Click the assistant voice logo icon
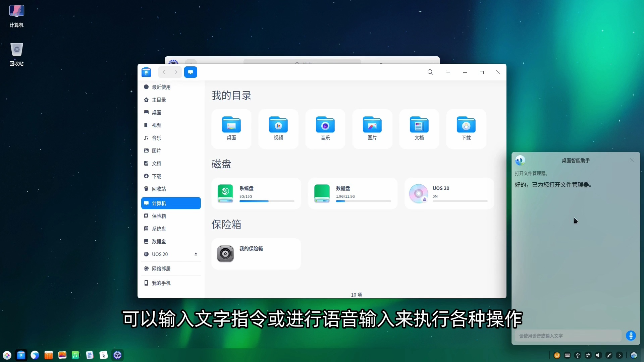The image size is (644, 362). tap(520, 160)
